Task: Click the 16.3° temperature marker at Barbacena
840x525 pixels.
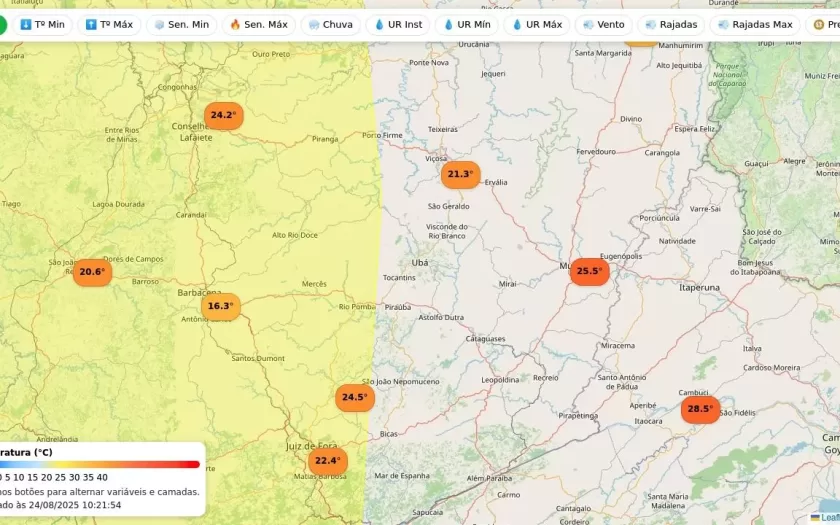Action: pos(220,306)
